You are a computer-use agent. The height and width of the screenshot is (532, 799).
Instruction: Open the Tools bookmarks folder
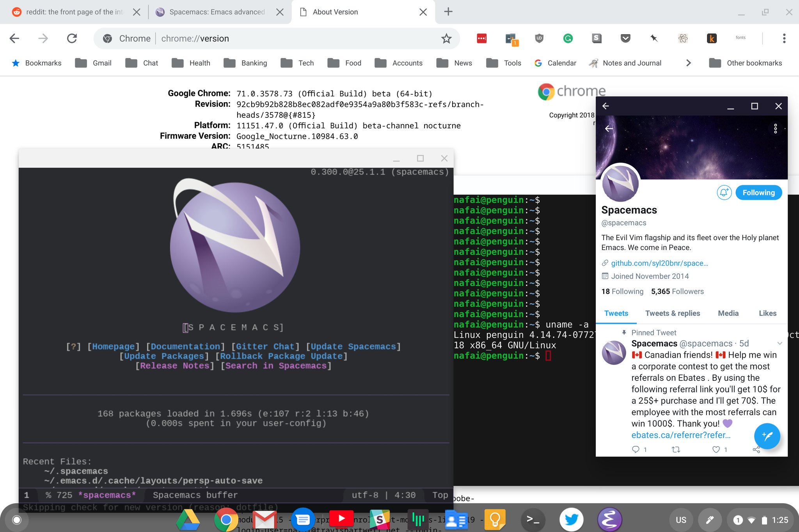(504, 63)
